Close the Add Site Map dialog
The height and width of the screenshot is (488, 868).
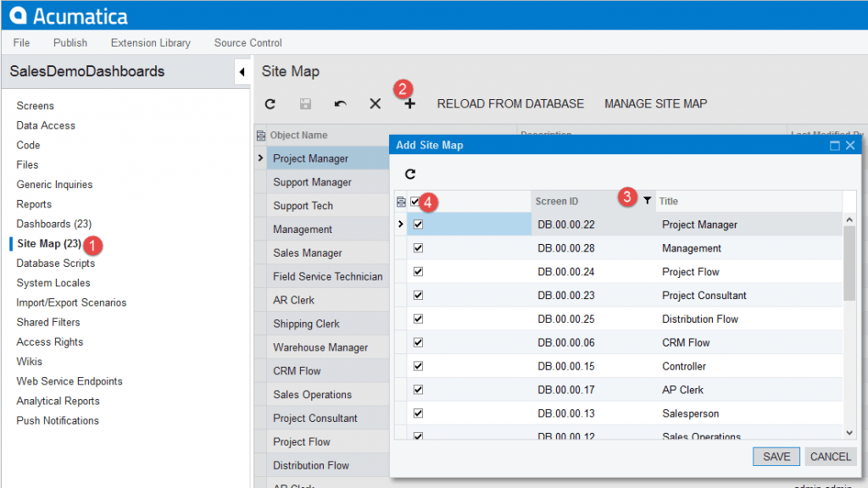coord(850,146)
